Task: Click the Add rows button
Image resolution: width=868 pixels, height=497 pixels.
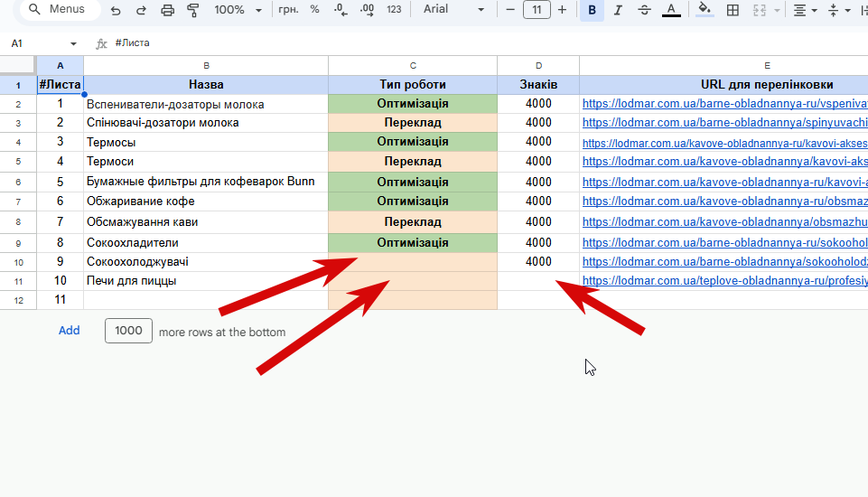Action: tap(70, 331)
